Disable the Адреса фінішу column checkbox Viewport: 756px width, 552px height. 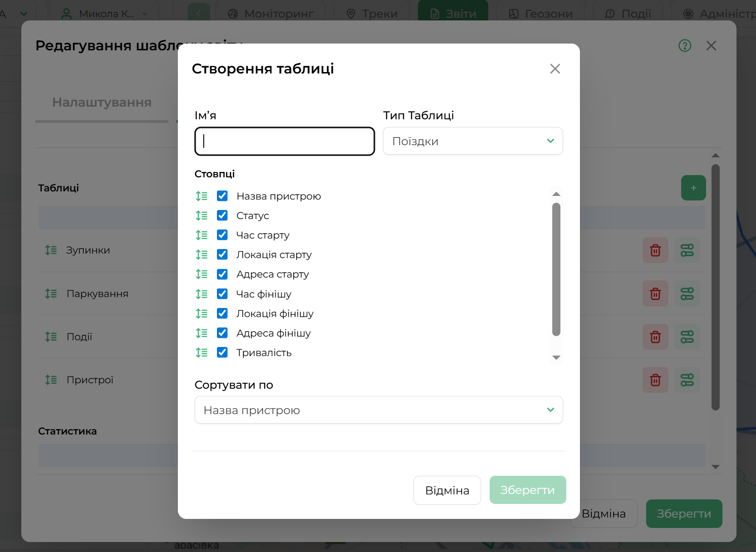tap(222, 333)
